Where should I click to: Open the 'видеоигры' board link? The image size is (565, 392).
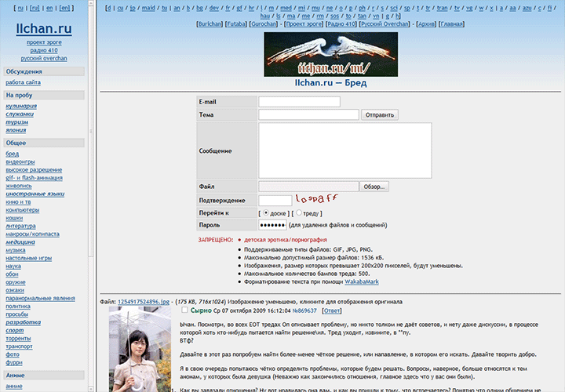(x=20, y=162)
